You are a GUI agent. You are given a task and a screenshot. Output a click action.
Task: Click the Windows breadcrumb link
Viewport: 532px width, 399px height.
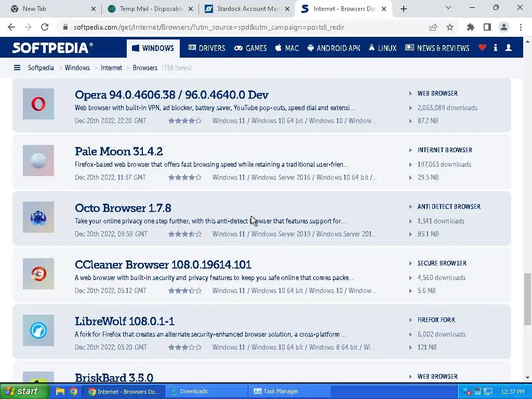coord(77,68)
